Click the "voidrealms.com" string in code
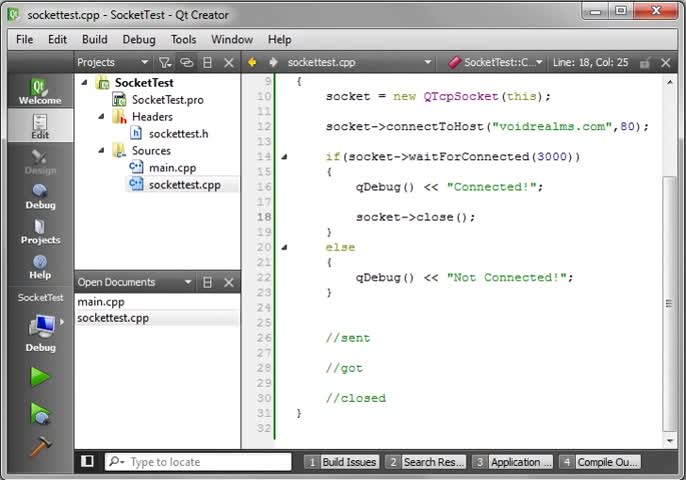 pos(552,126)
